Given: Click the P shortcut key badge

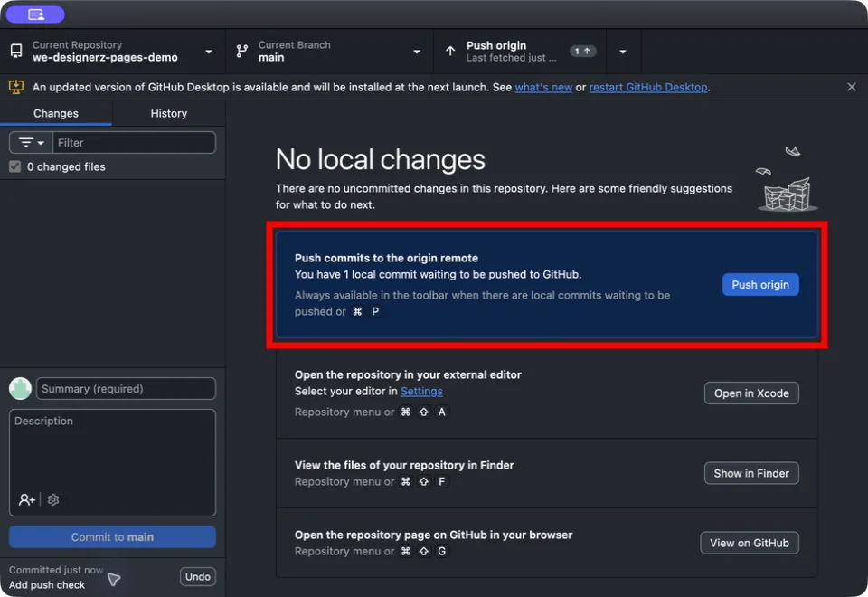Looking at the screenshot, I should pyautogui.click(x=375, y=311).
